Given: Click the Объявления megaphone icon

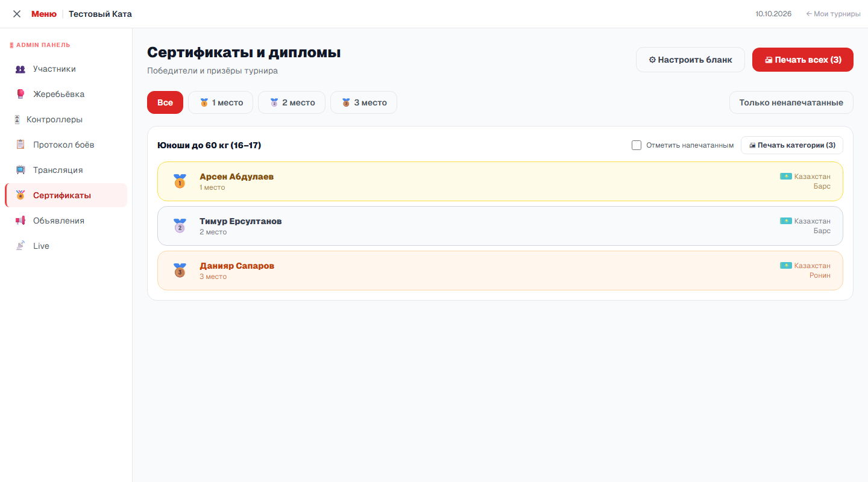Looking at the screenshot, I should [x=20, y=221].
